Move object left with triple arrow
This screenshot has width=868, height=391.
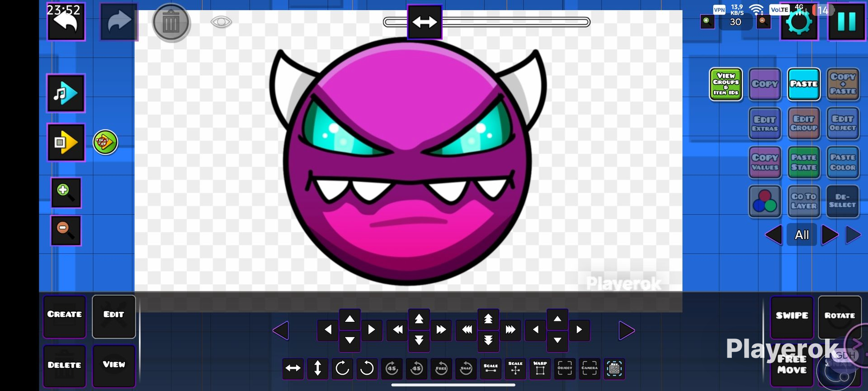tap(467, 330)
